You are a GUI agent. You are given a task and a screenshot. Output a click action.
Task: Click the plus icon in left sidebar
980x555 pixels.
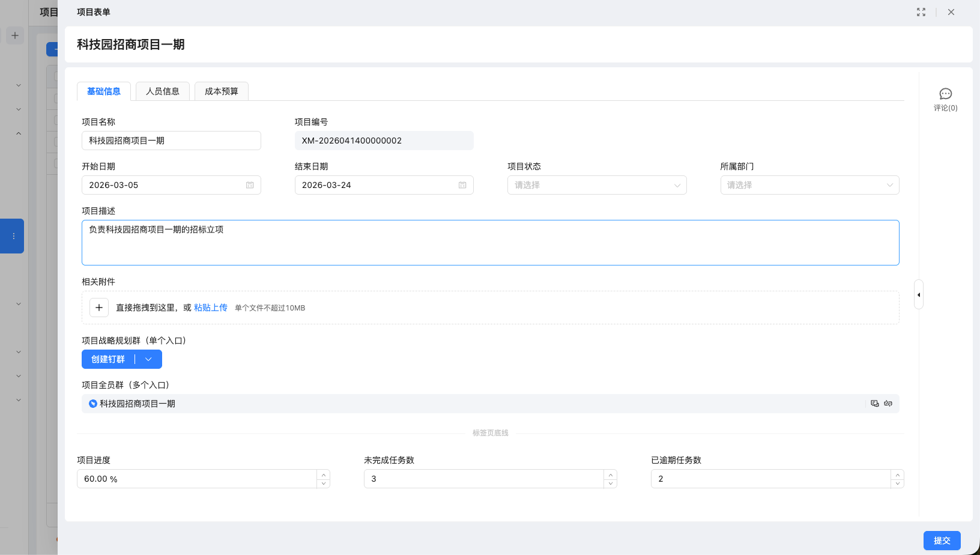pyautogui.click(x=15, y=35)
